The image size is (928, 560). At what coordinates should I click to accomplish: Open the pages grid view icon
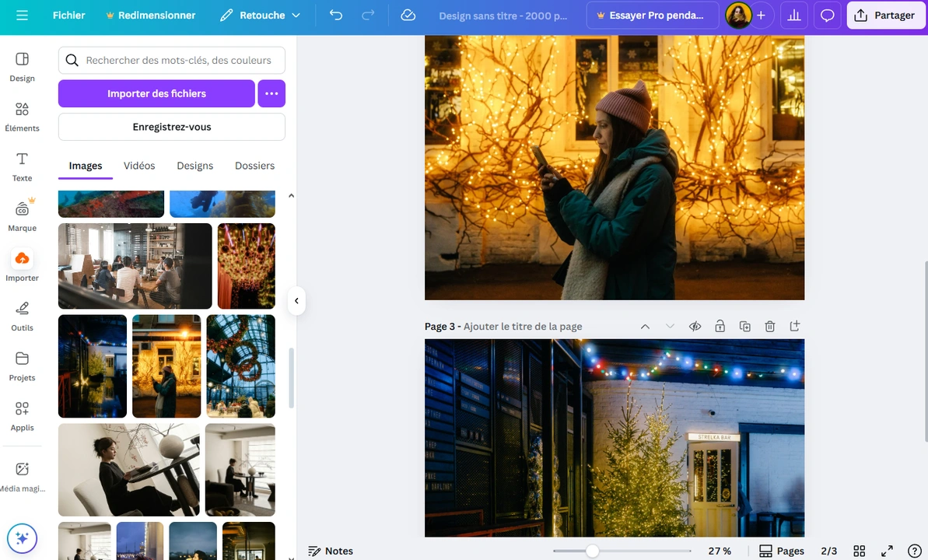point(859,551)
